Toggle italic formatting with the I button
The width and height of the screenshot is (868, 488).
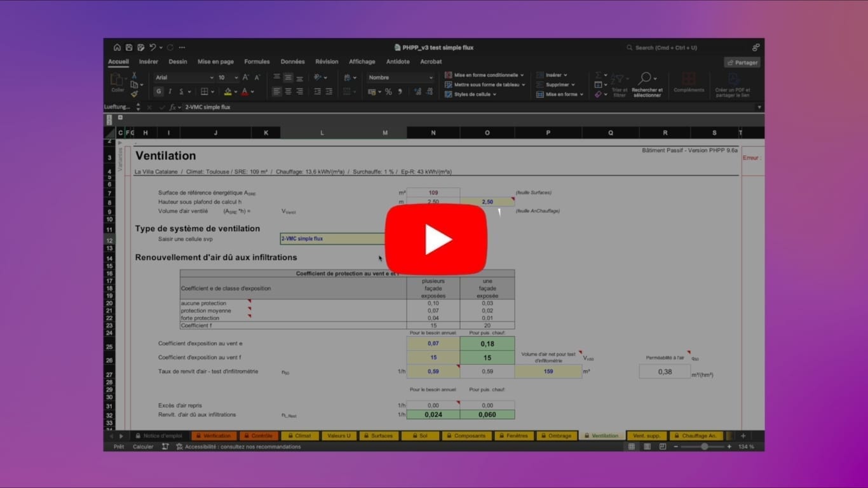click(170, 91)
